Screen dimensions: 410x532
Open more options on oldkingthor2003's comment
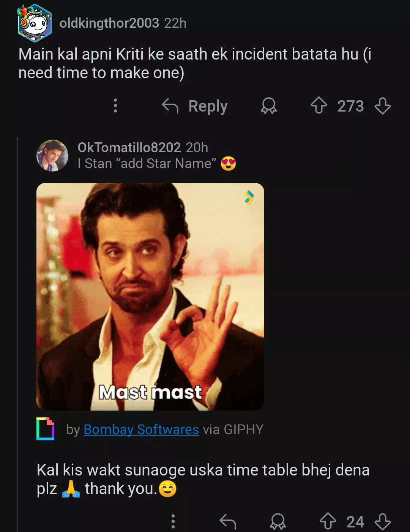click(115, 106)
